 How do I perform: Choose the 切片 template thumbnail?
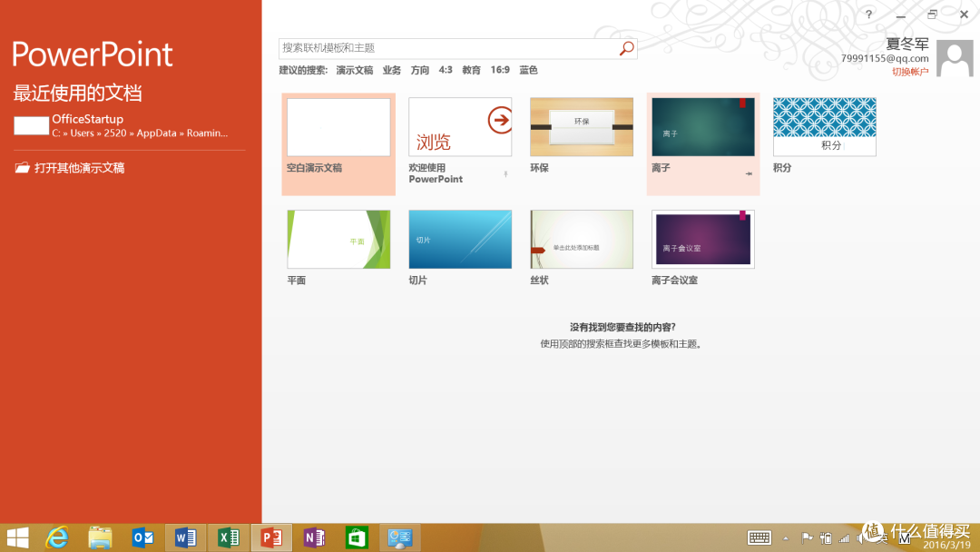click(460, 240)
